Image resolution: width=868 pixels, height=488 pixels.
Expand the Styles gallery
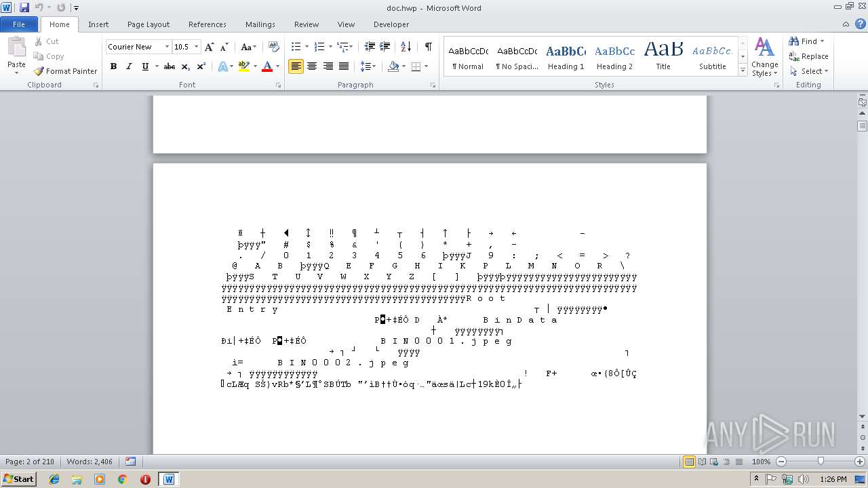pyautogui.click(x=743, y=70)
